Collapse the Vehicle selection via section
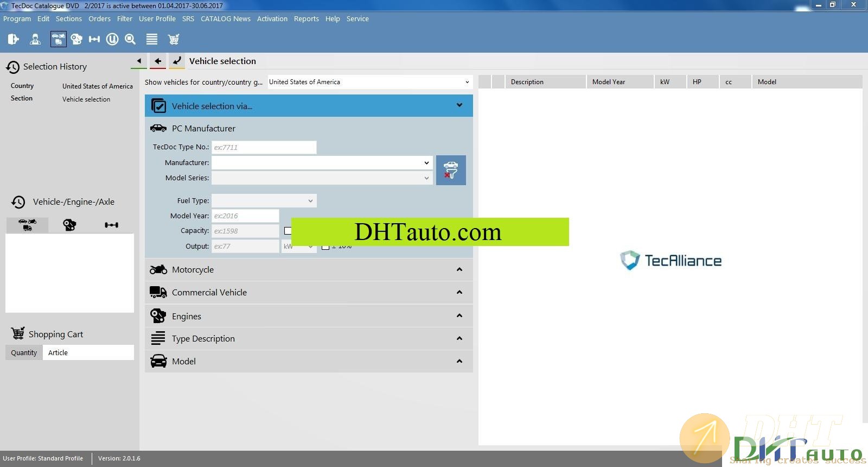 tap(459, 105)
